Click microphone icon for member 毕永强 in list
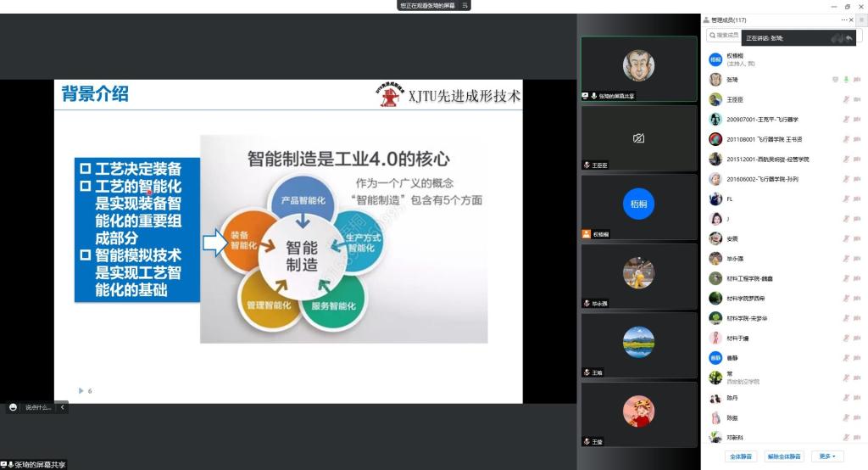 846,259
